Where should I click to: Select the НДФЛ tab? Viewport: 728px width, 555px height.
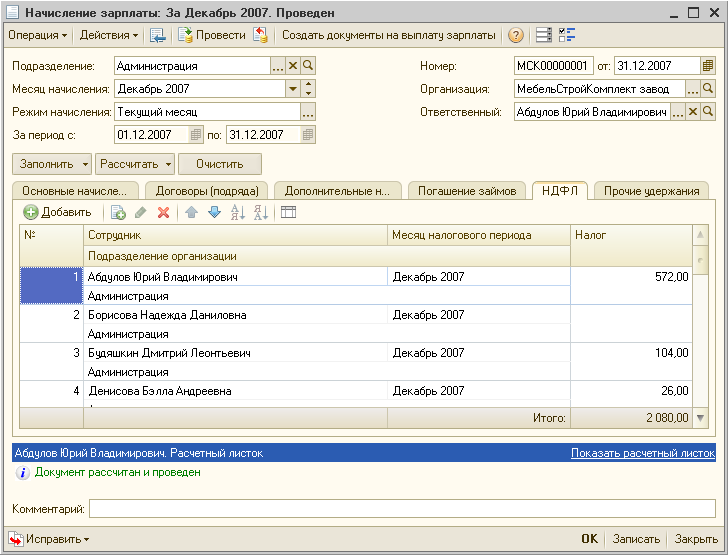click(x=560, y=190)
